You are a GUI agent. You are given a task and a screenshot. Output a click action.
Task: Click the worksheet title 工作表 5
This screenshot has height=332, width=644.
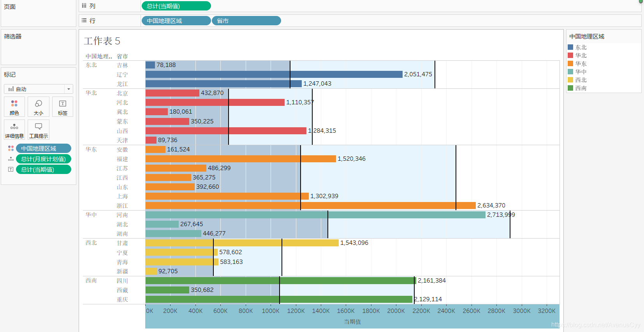(102, 41)
